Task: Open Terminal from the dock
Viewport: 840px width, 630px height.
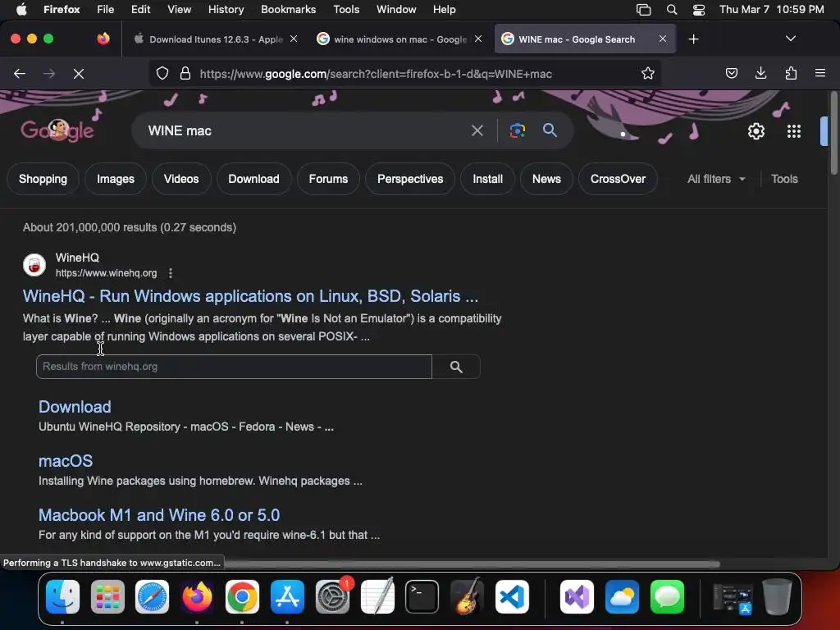Action: pyautogui.click(x=422, y=596)
